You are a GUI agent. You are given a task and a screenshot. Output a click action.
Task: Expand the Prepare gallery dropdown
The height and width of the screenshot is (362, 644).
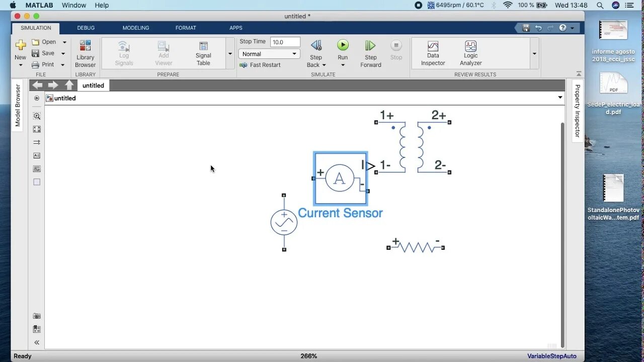point(230,53)
